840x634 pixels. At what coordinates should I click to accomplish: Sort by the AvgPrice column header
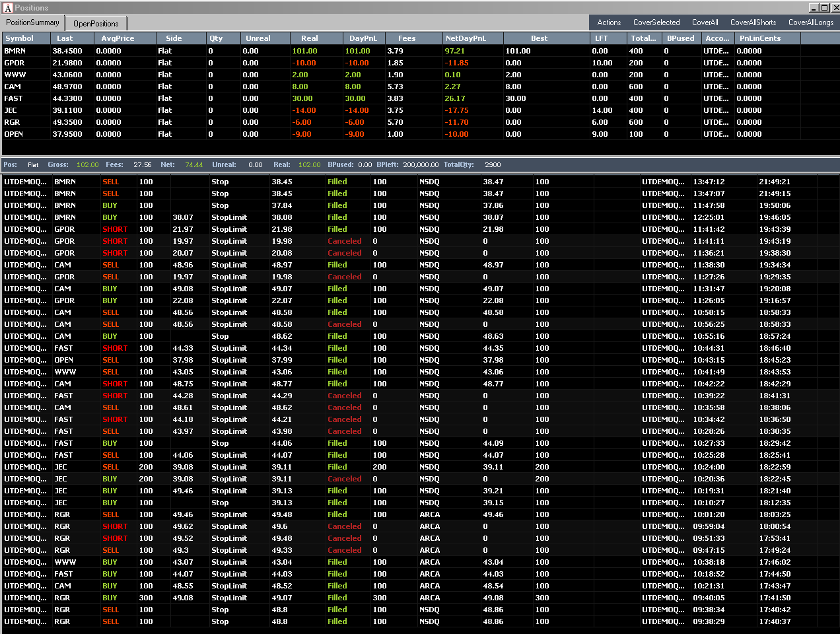coord(125,38)
